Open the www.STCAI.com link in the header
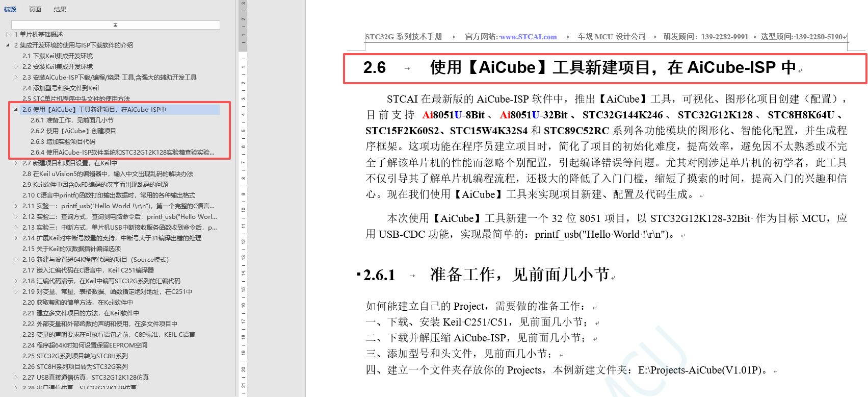This screenshot has height=397, width=868. [528, 37]
